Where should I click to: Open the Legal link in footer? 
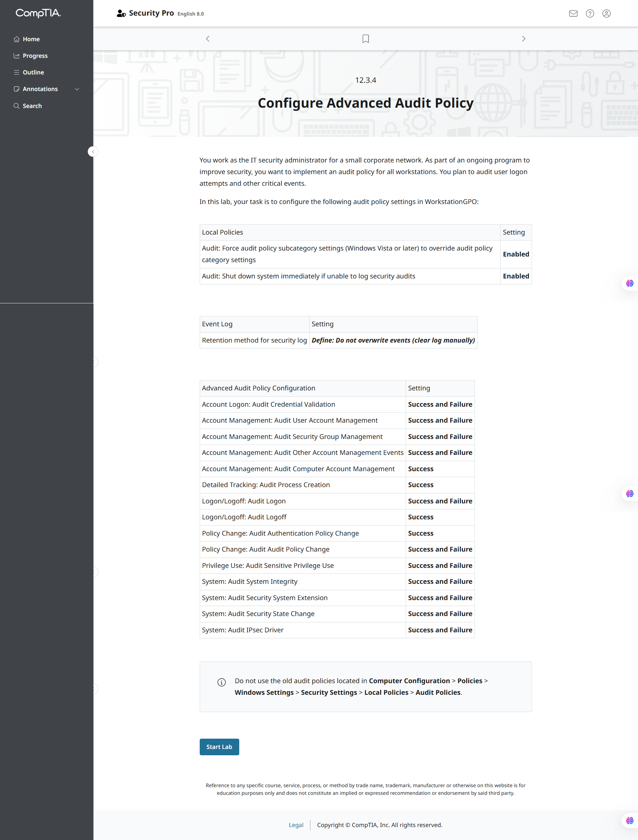click(296, 825)
